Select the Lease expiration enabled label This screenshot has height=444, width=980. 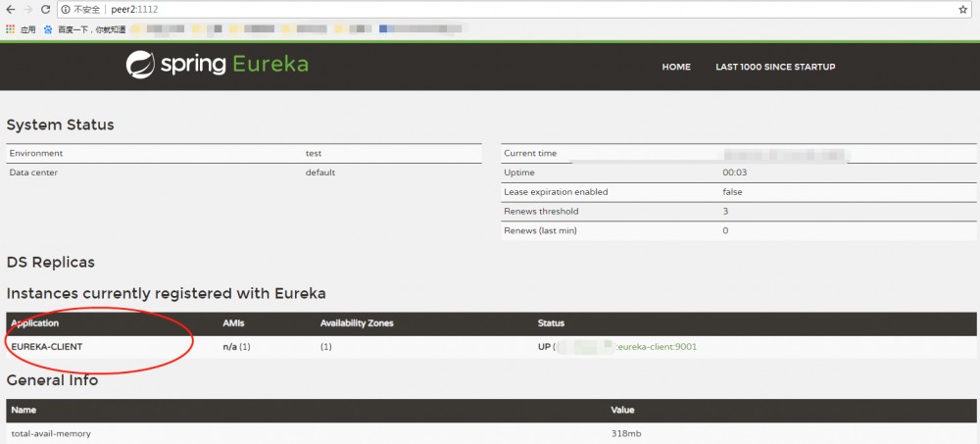(x=556, y=192)
